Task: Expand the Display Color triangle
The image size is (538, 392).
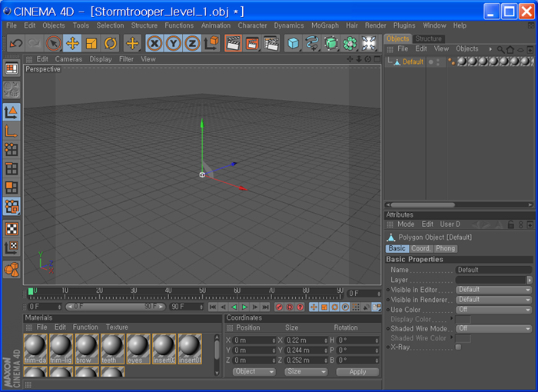Action: tap(452, 318)
